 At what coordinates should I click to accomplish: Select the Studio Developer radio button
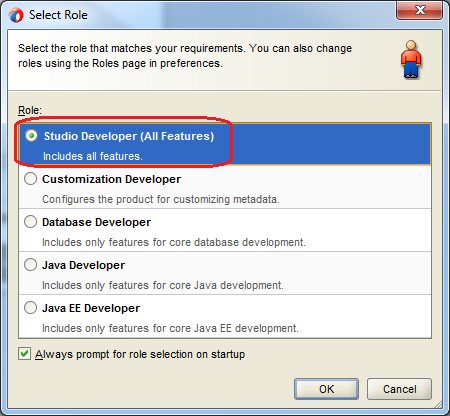click(x=31, y=136)
